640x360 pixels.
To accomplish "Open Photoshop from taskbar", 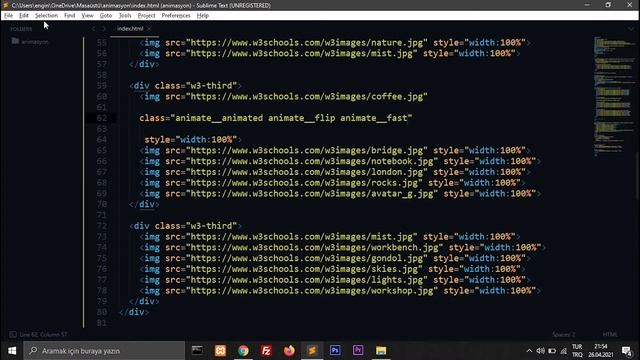I will (x=335, y=351).
